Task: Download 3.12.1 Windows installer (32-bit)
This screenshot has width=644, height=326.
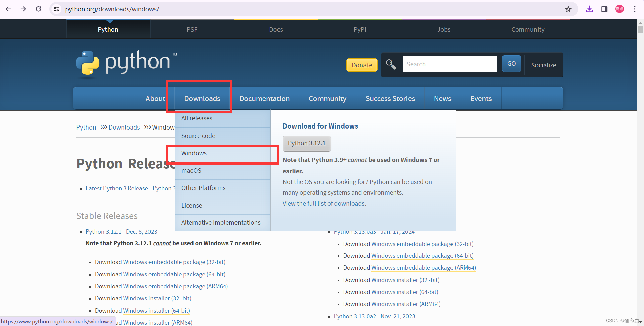Action: tap(157, 298)
